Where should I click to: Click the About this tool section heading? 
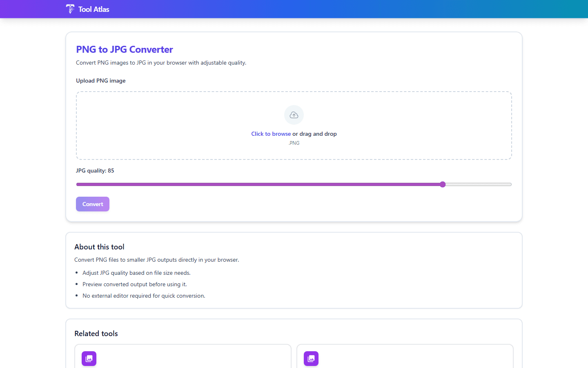pyautogui.click(x=99, y=247)
